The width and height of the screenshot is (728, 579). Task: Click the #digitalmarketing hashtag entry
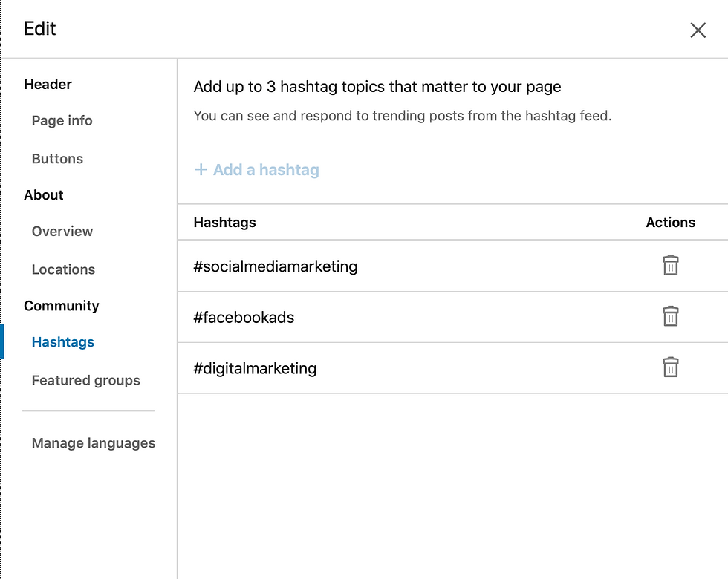point(255,368)
